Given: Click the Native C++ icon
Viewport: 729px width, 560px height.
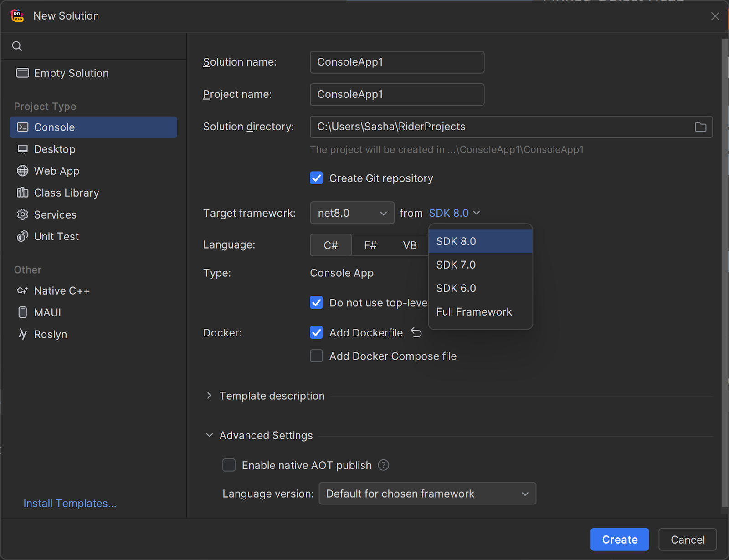Looking at the screenshot, I should 22,290.
